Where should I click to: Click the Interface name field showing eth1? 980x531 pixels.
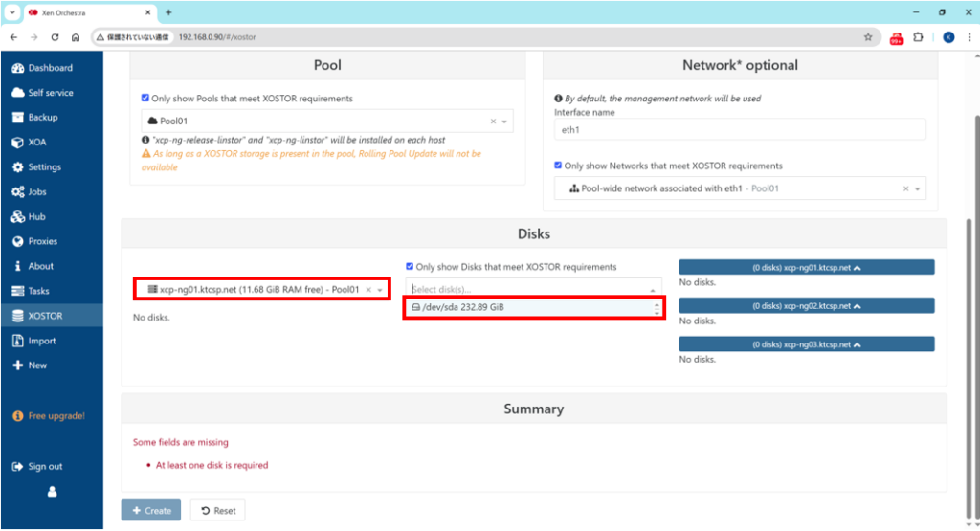740,130
